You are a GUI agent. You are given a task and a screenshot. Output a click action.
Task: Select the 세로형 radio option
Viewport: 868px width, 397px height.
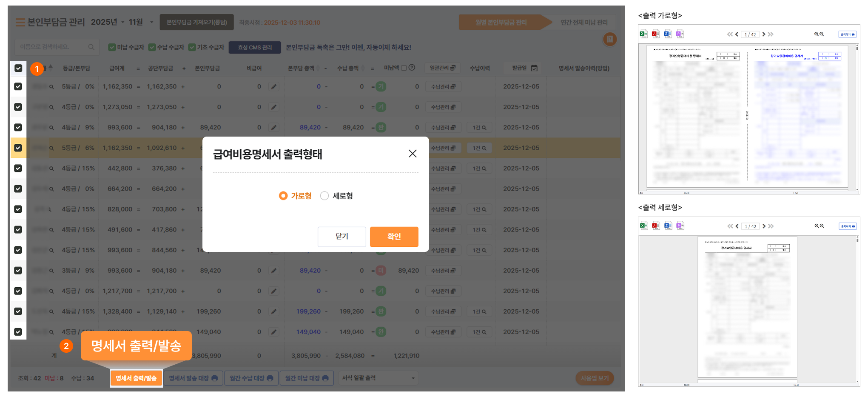(324, 196)
